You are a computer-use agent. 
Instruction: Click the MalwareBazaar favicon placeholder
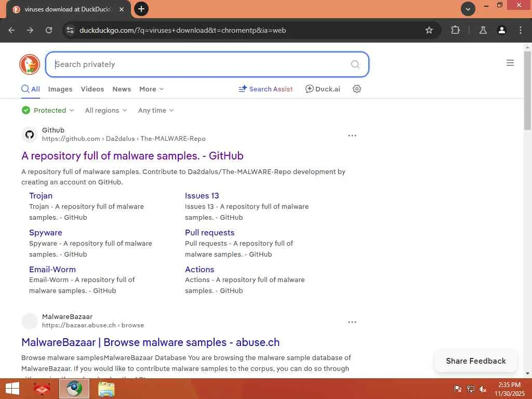30,321
